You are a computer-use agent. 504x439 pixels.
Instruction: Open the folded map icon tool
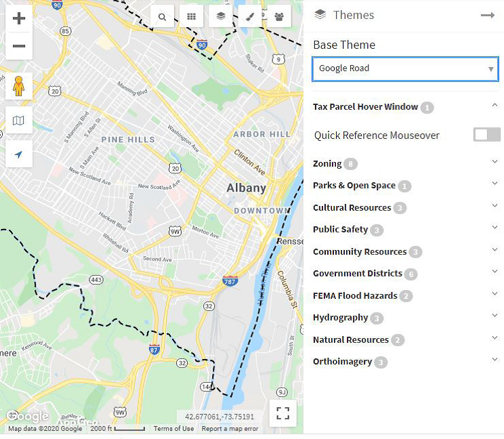tap(19, 121)
